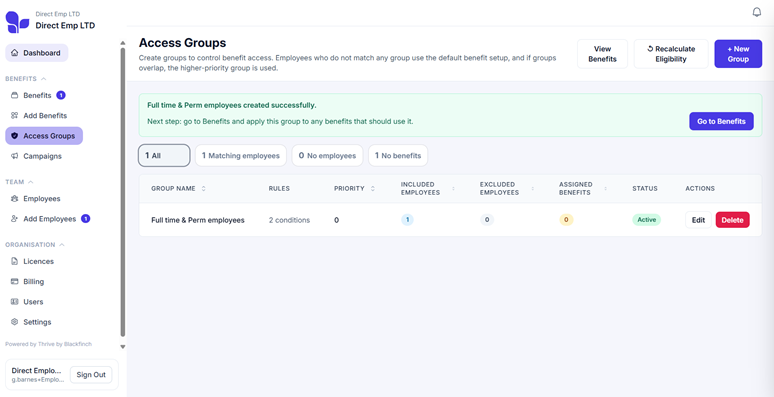
Task: Click the Add Benefits grid icon
Action: [x=14, y=116]
